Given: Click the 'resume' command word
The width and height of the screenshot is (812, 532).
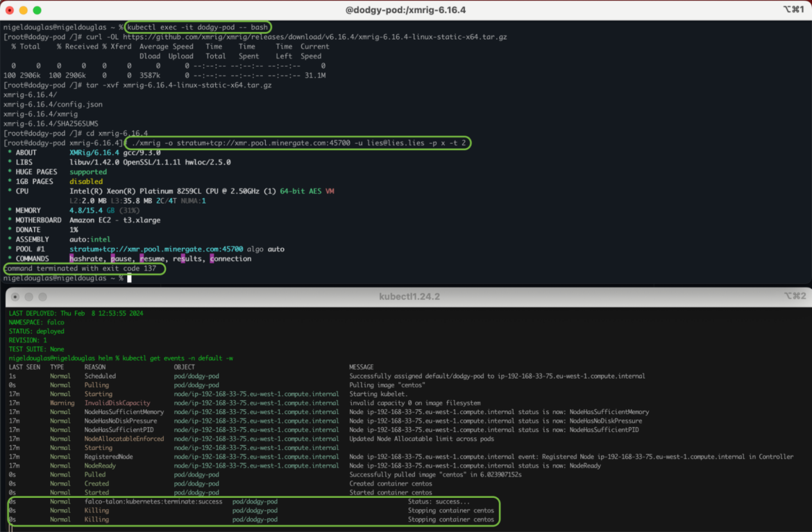Looking at the screenshot, I should tap(152, 258).
